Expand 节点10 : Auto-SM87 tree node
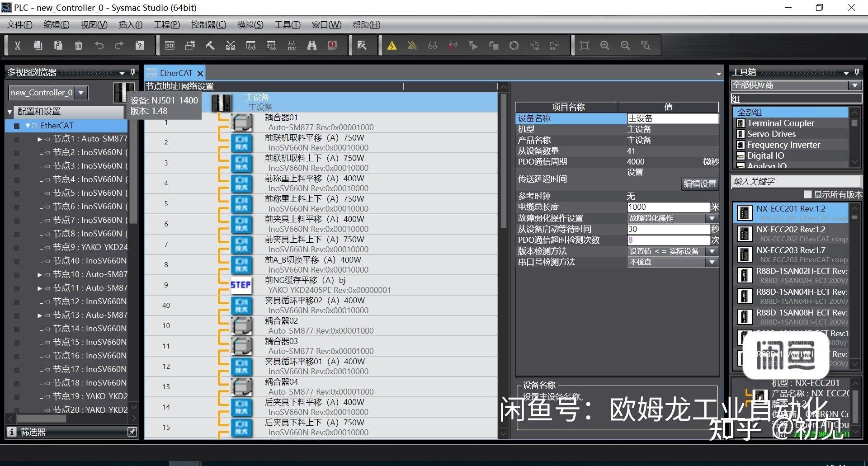Image resolution: width=868 pixels, height=466 pixels. click(40, 275)
